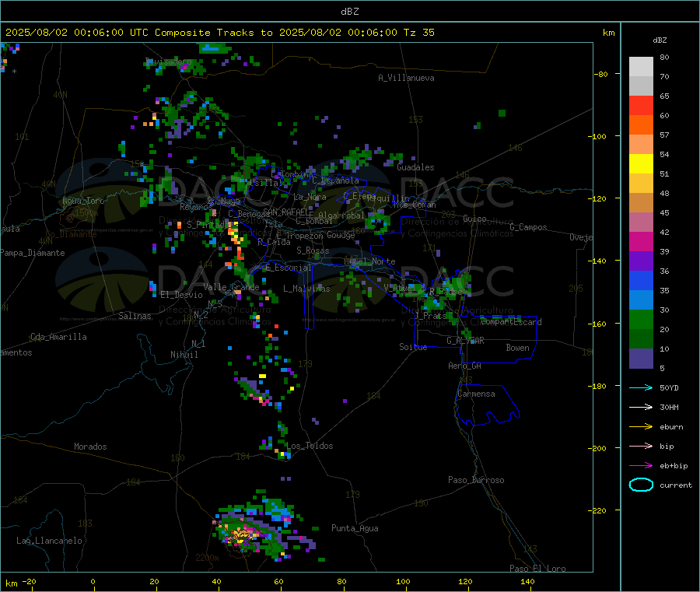Click the yellow eburn arrow in legend

point(641,426)
